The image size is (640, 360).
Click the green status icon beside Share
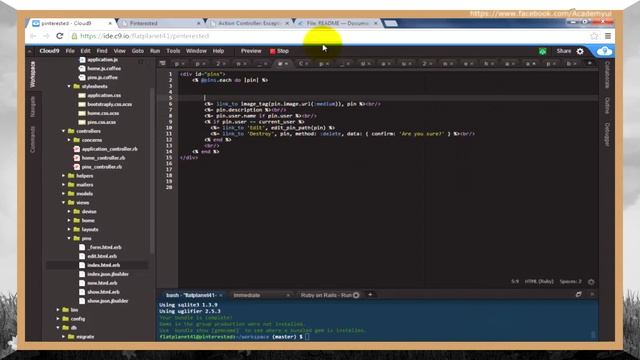coord(542,51)
